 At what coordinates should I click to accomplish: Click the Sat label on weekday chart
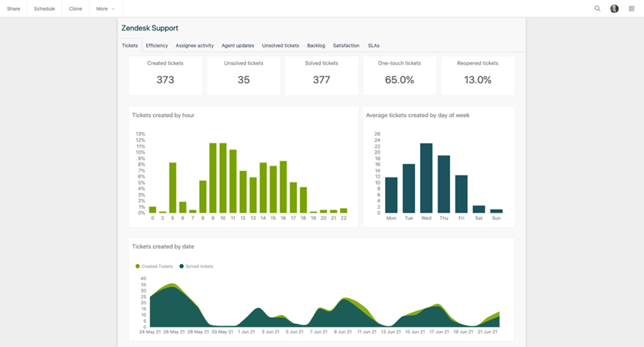[x=479, y=219]
